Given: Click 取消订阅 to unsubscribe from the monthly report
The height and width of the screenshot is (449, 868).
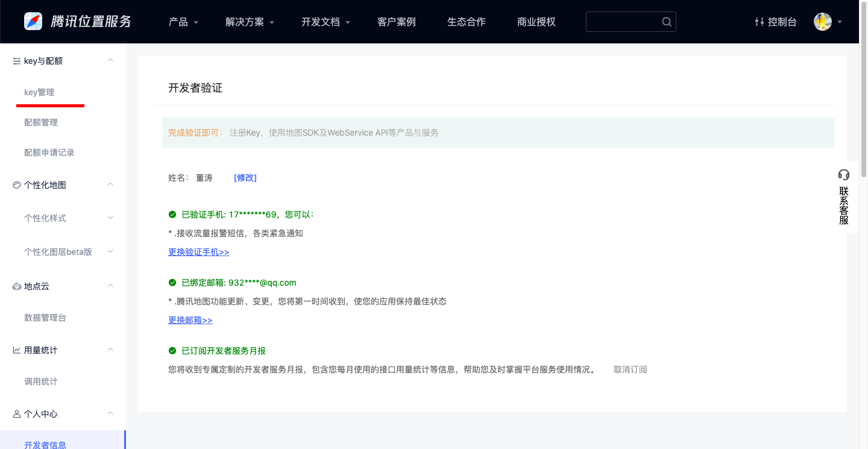Looking at the screenshot, I should (630, 369).
